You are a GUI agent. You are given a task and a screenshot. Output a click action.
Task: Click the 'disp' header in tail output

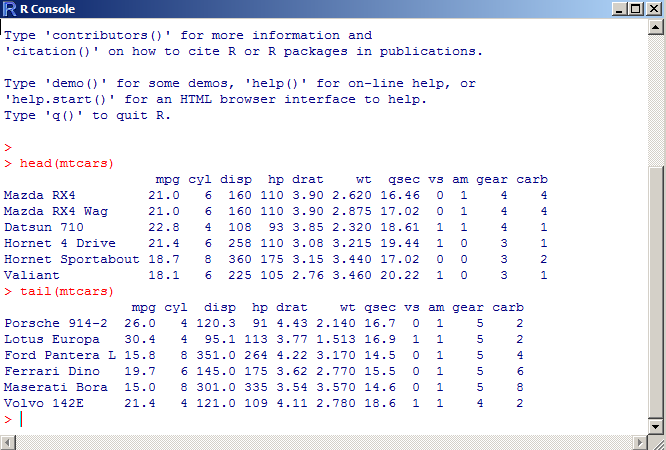(x=220, y=308)
